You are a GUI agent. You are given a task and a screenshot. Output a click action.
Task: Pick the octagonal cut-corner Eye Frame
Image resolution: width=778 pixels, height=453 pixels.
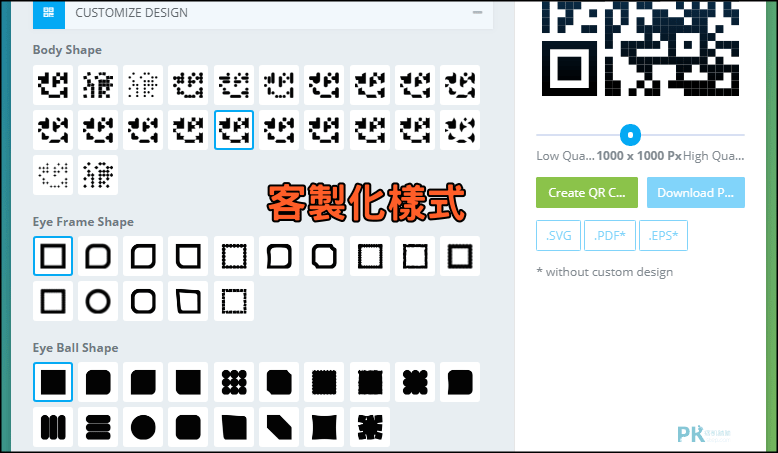[x=324, y=256]
